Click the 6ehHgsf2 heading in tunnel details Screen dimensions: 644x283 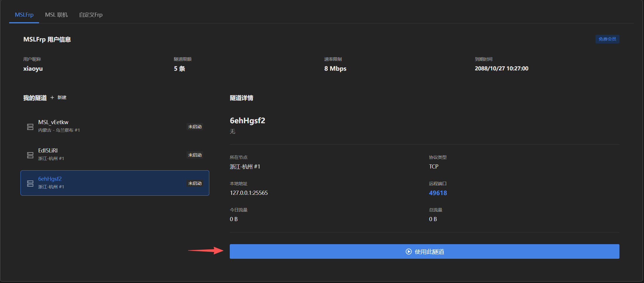[x=247, y=121]
